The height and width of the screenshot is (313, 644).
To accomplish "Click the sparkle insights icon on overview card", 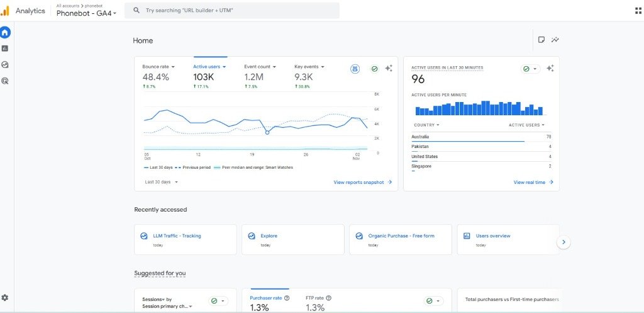I will coord(389,69).
